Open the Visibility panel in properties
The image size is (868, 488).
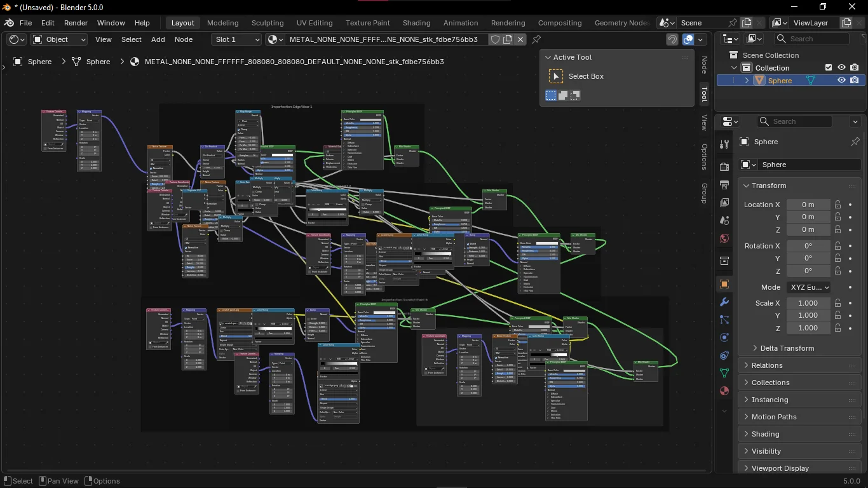(766, 451)
